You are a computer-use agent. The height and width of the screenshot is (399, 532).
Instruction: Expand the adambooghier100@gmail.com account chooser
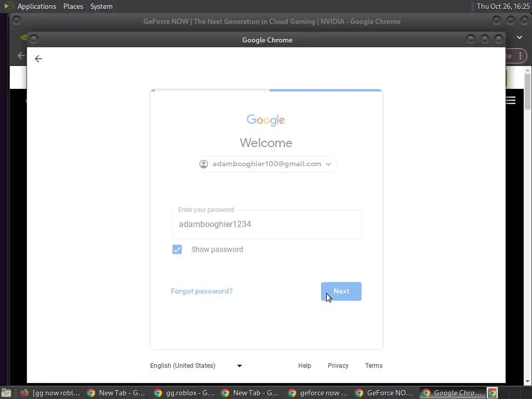[266, 164]
